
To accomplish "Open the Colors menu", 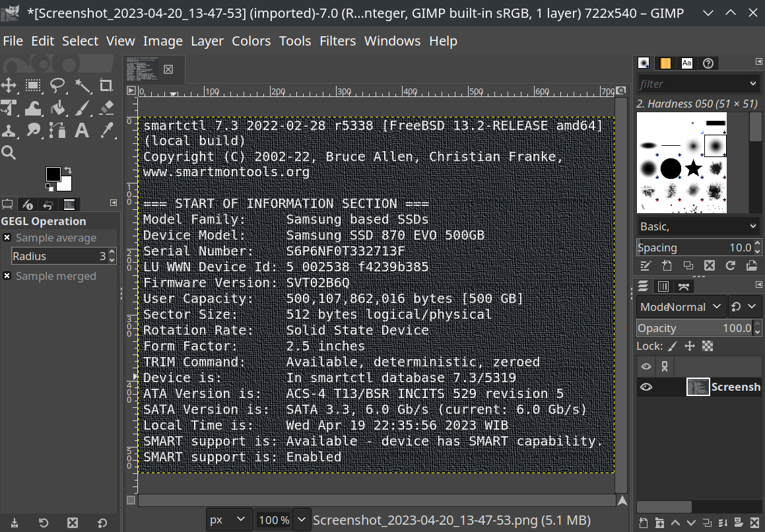I will pos(251,41).
